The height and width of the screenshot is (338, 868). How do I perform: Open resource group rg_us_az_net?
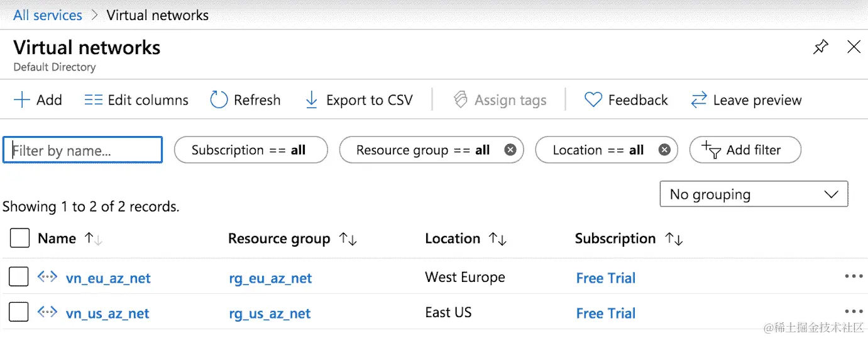tap(270, 313)
